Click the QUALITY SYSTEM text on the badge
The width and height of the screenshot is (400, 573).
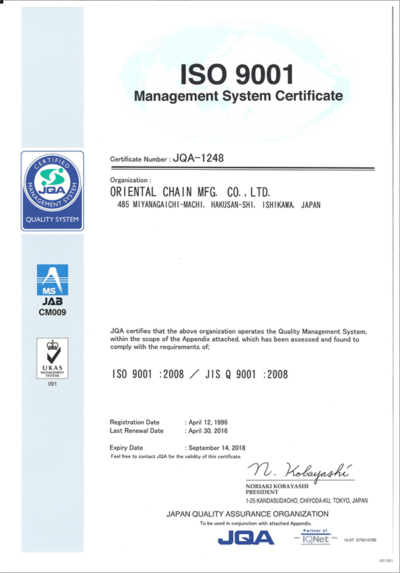coord(52,220)
